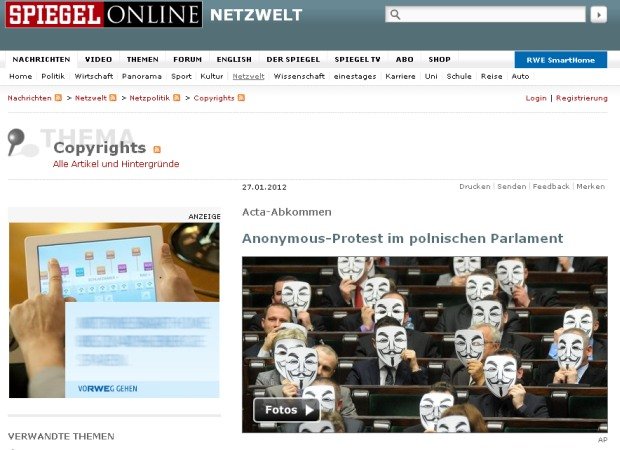This screenshot has width=620, height=450.
Task: Open the Politik section
Action: click(x=53, y=76)
